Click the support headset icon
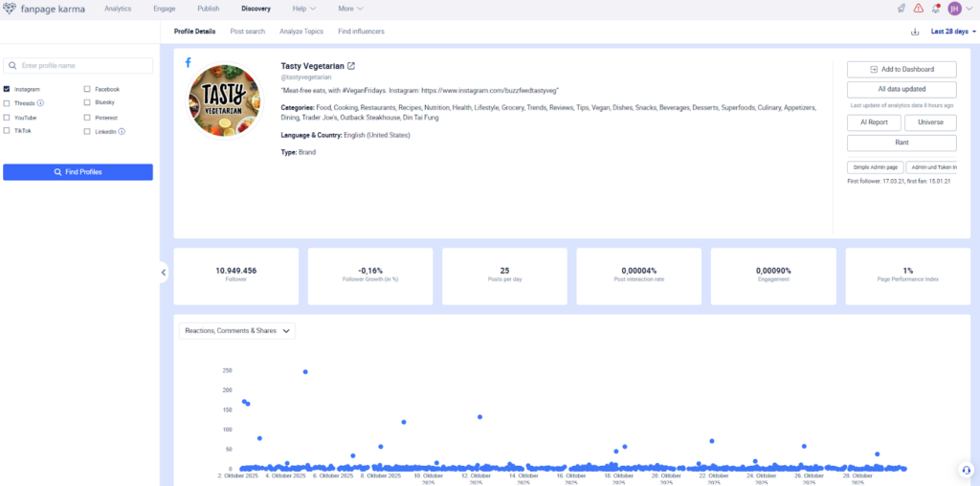This screenshot has height=486, width=980. 966,470
